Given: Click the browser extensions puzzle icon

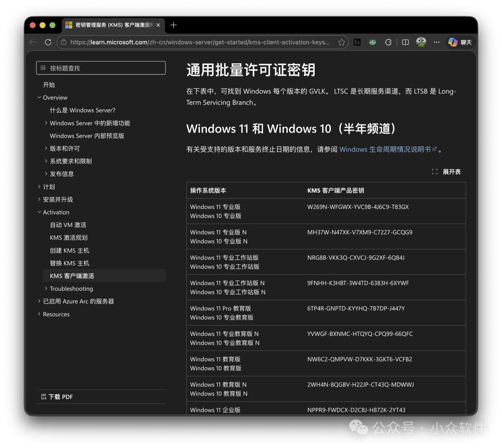Looking at the screenshot, I should (x=388, y=42).
